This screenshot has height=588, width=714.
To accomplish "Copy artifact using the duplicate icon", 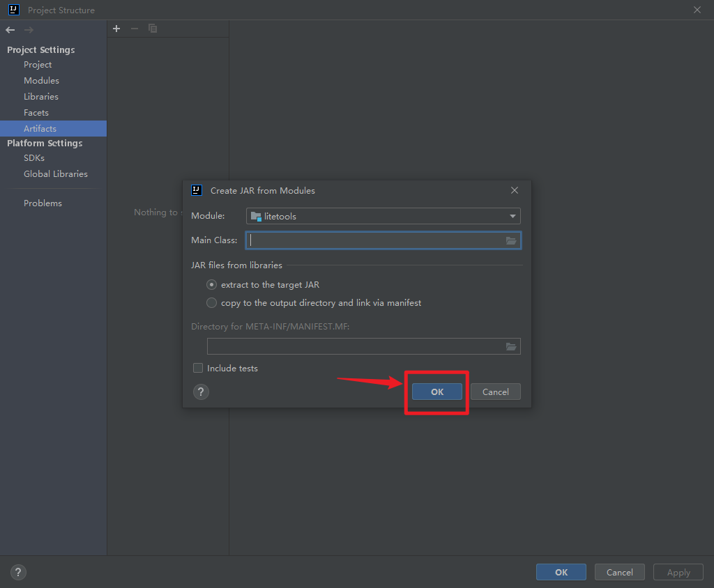I will [x=153, y=29].
